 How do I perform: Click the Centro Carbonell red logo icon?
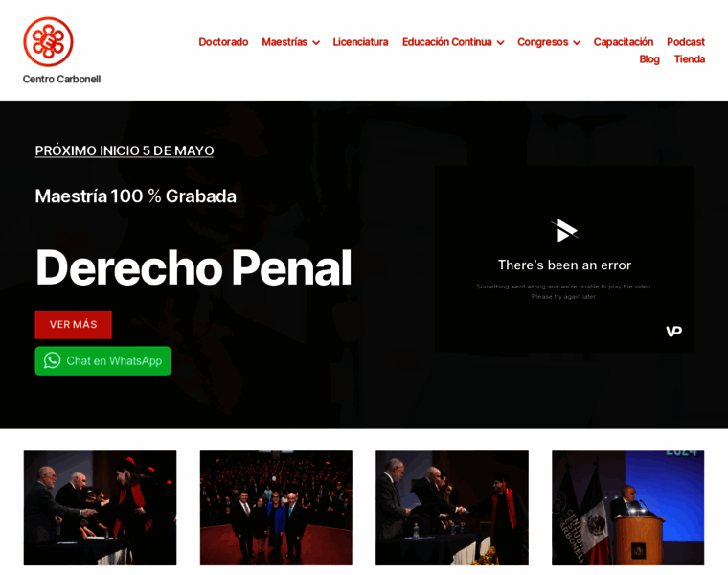click(48, 42)
